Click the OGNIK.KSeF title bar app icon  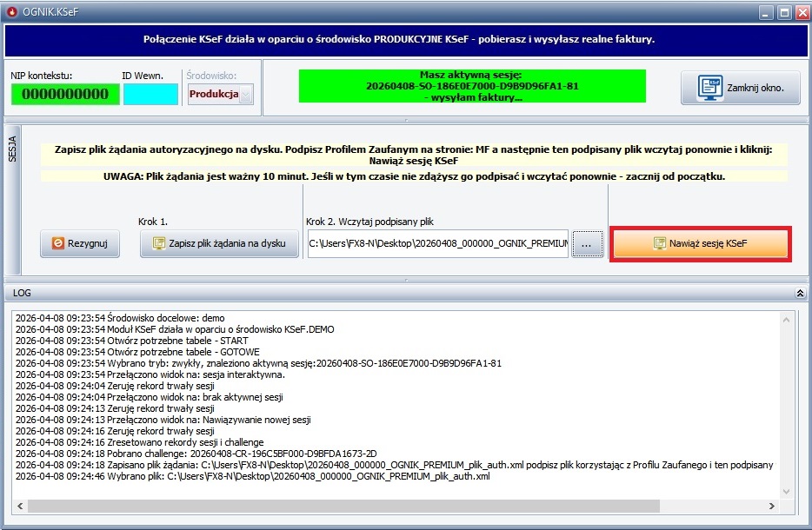[x=12, y=12]
